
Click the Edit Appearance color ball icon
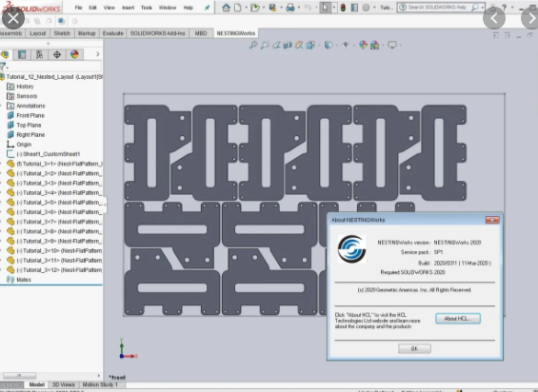coord(363,45)
